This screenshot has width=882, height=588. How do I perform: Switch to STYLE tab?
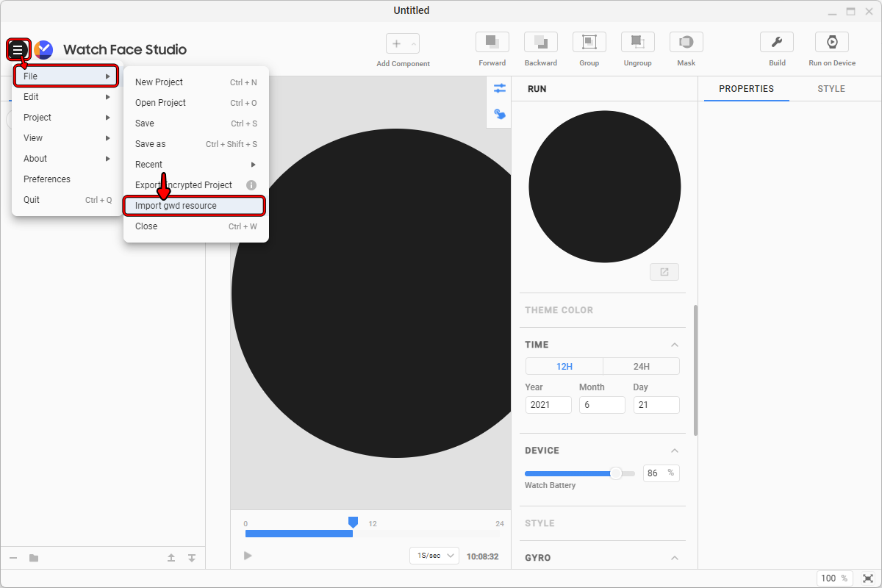831,89
